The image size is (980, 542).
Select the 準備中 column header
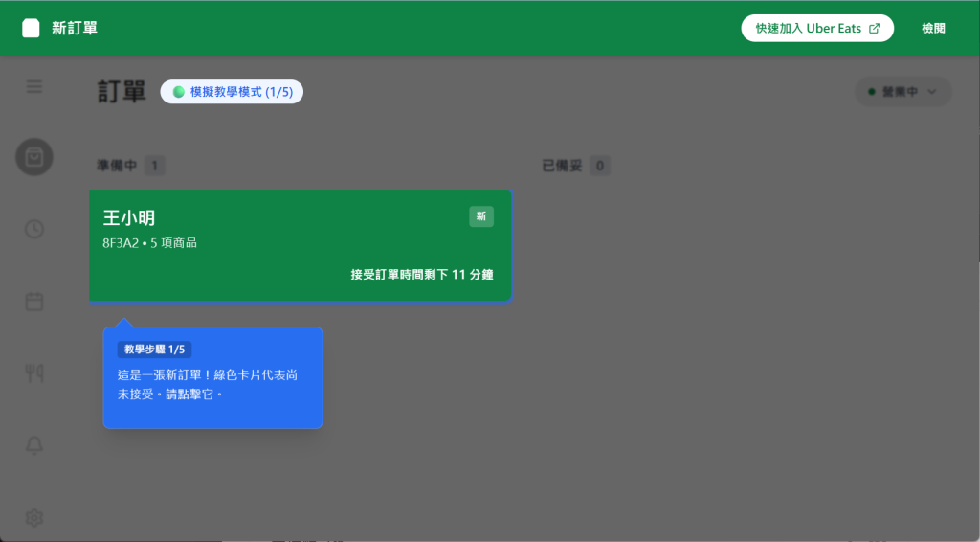coord(117,166)
